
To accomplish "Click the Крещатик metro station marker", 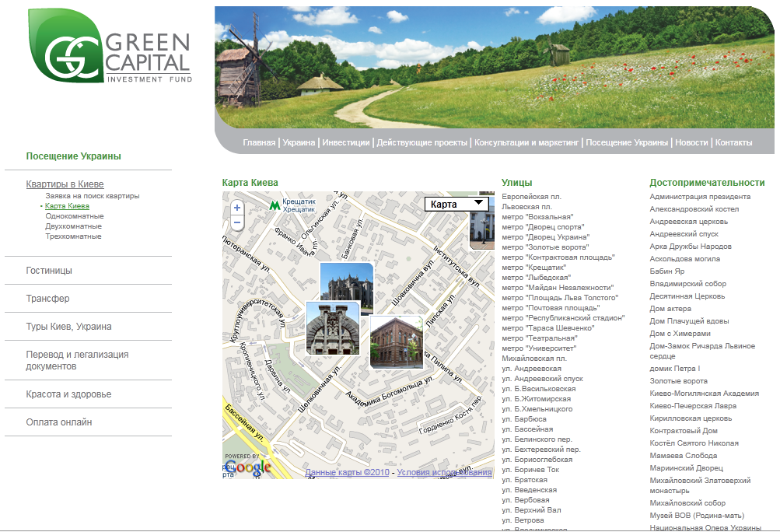I will (x=276, y=206).
